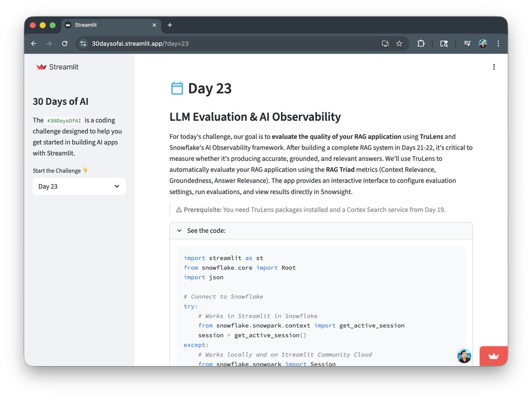Click the 'LLM Evaluation & AI Observability' heading
Image resolution: width=532 pixels, height=398 pixels.
point(255,117)
